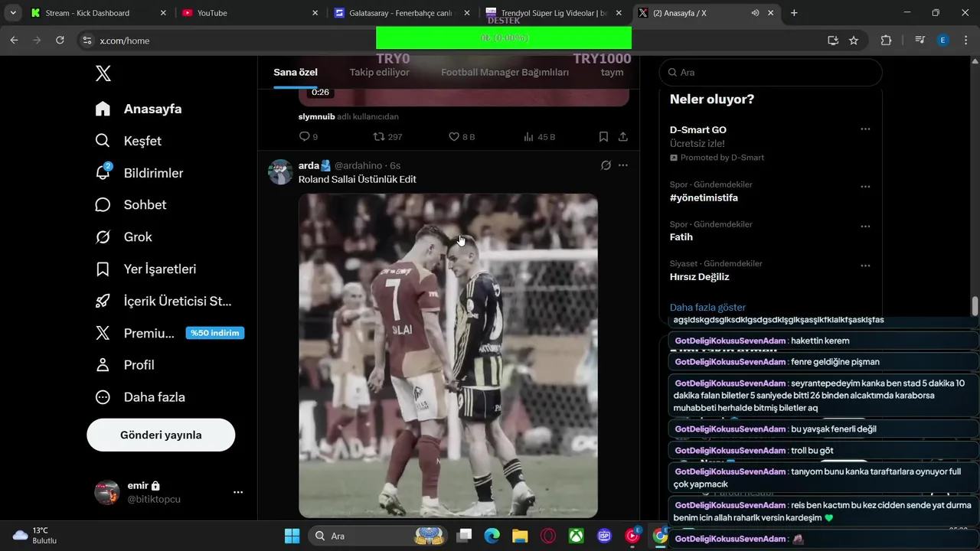This screenshot has width=980, height=551.
Task: Open new browser tab plus button
Action: tap(794, 13)
